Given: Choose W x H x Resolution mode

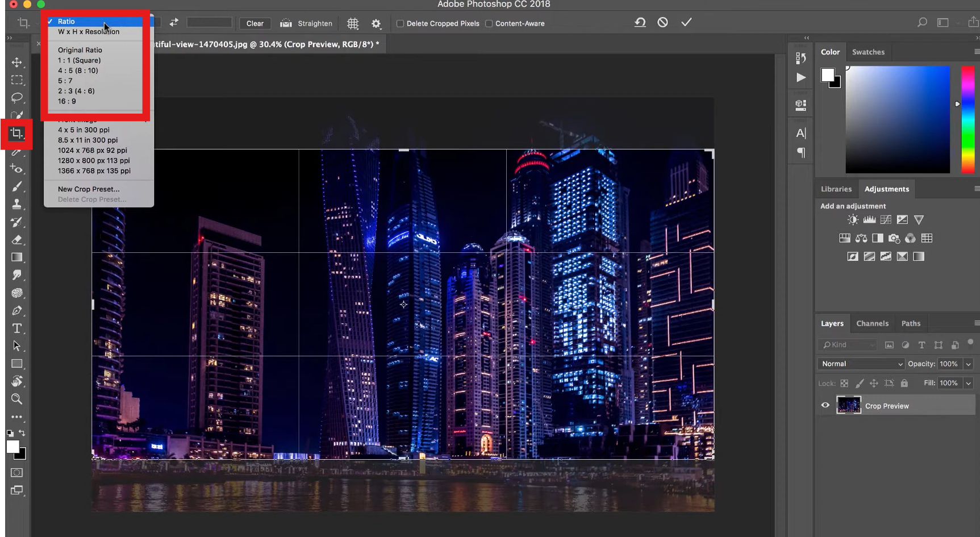Looking at the screenshot, I should (x=89, y=32).
